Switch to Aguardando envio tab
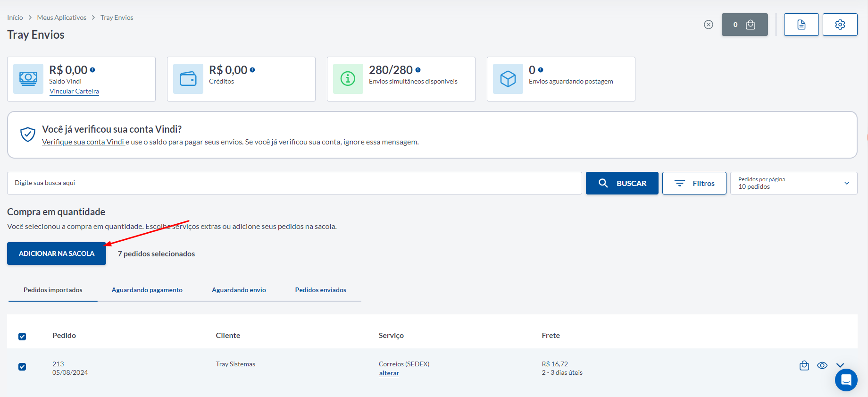 (x=239, y=290)
